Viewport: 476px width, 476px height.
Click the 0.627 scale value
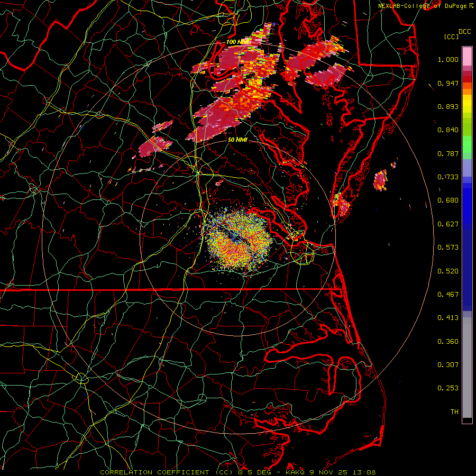(448, 224)
